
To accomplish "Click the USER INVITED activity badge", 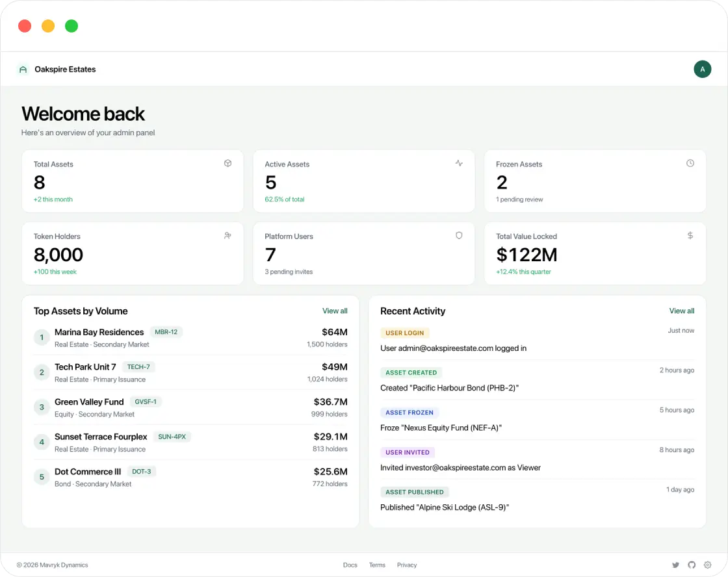I will coord(407,453).
